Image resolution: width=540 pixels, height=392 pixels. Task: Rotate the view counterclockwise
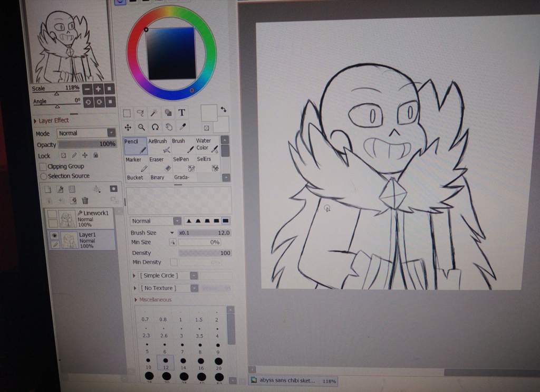coord(88,102)
